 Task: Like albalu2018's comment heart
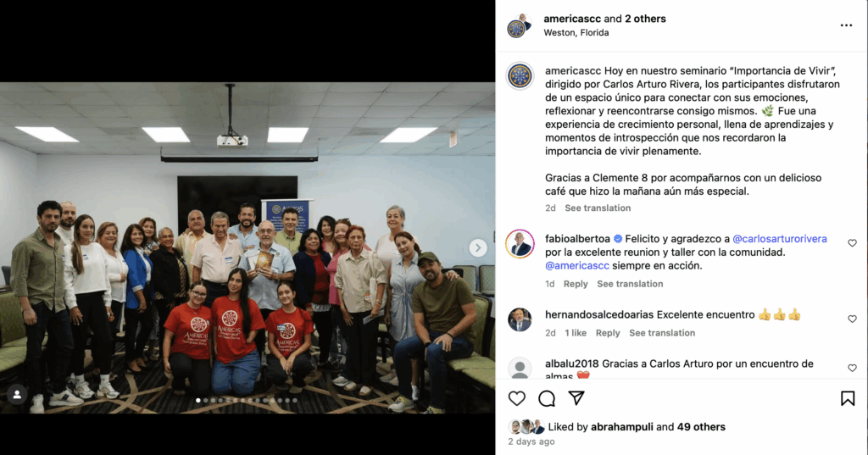tap(852, 368)
